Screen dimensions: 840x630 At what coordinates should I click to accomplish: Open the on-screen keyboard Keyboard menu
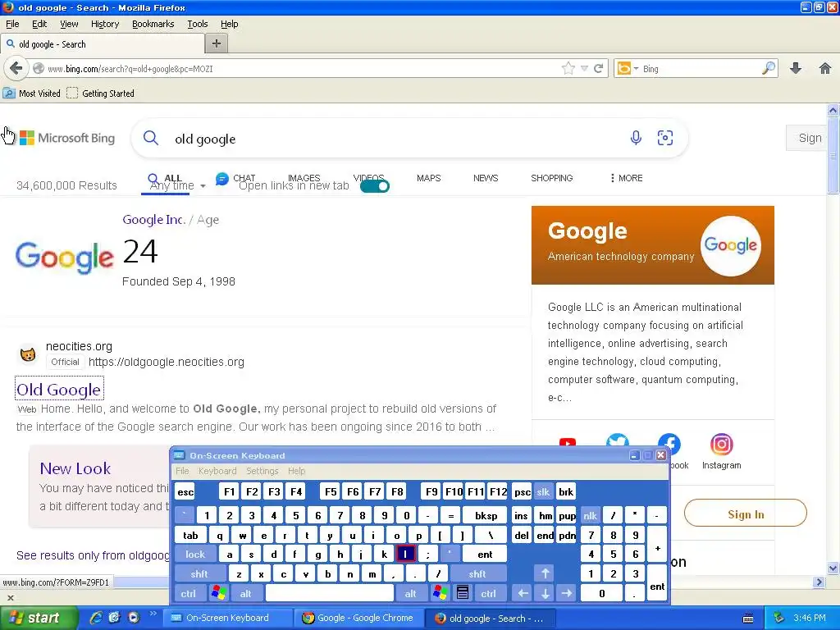[x=217, y=471]
